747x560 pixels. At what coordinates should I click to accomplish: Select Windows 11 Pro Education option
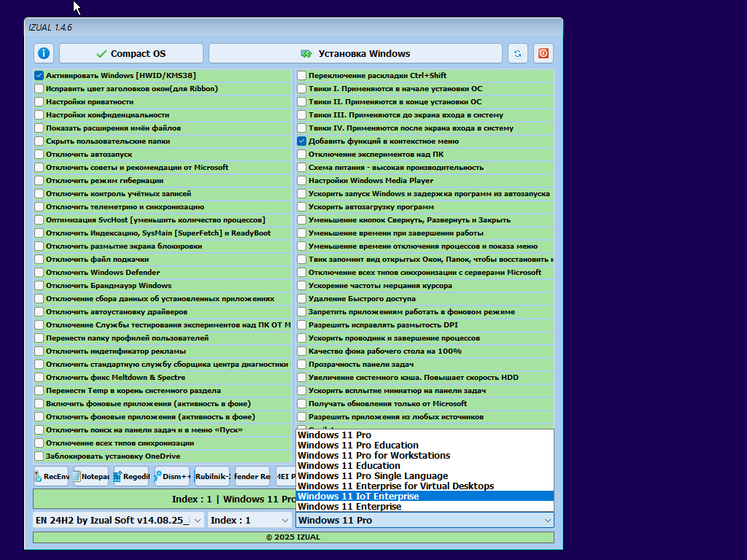pos(425,446)
